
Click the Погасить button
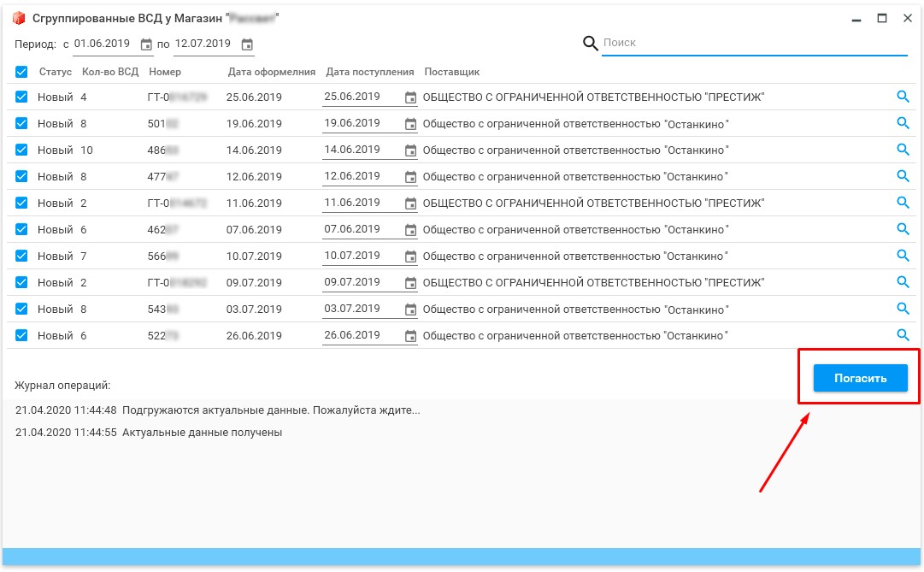tap(861, 378)
